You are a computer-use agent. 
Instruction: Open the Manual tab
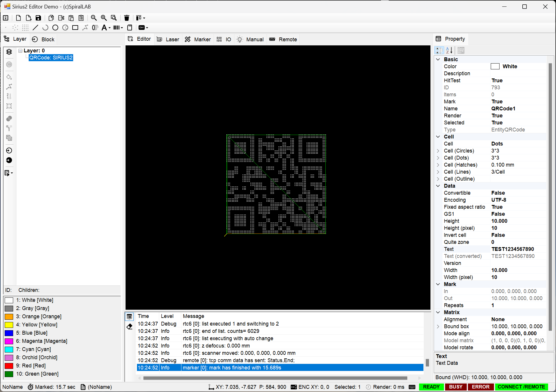point(250,39)
